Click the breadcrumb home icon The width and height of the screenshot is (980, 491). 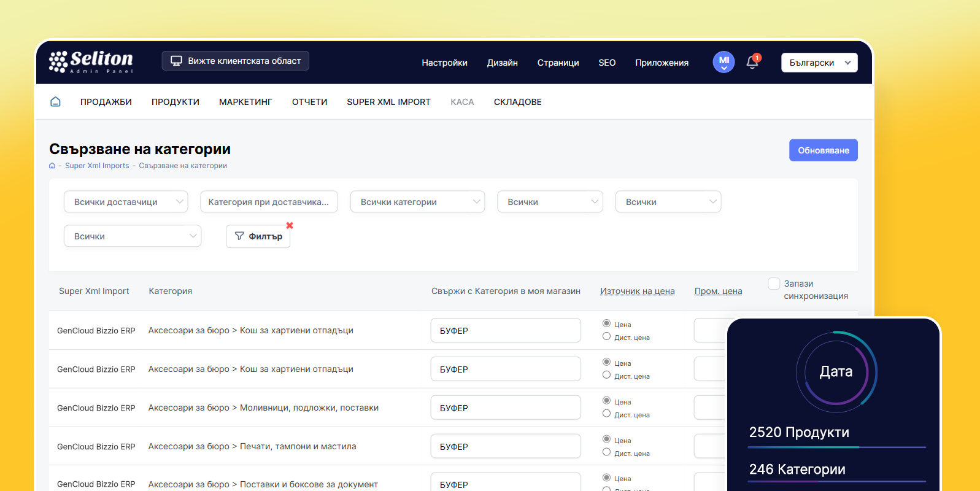pyautogui.click(x=52, y=166)
